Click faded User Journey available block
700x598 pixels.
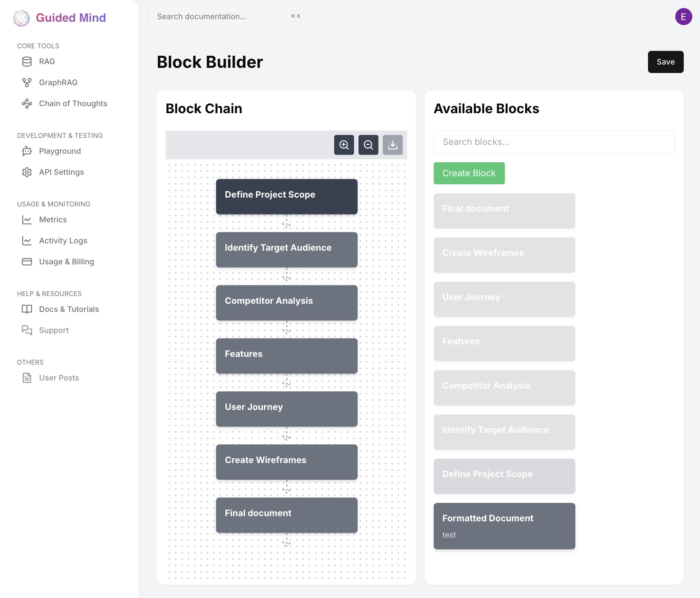pyautogui.click(x=504, y=299)
